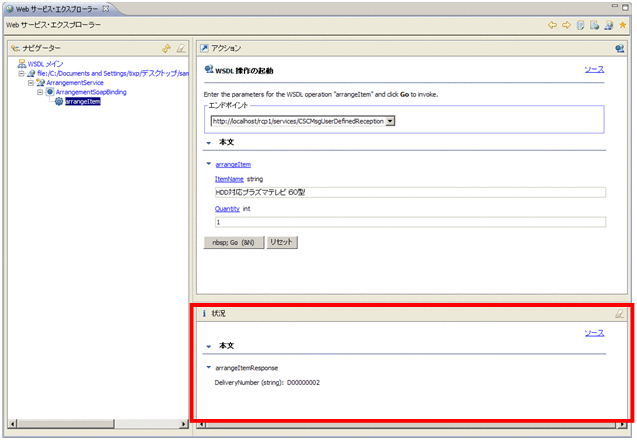Click the Quantity parameter link

tap(227, 209)
